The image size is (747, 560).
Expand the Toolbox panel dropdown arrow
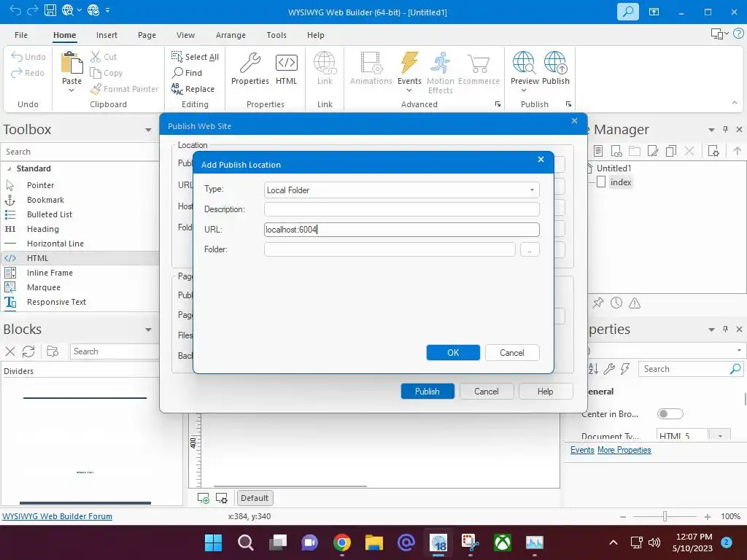pos(148,130)
